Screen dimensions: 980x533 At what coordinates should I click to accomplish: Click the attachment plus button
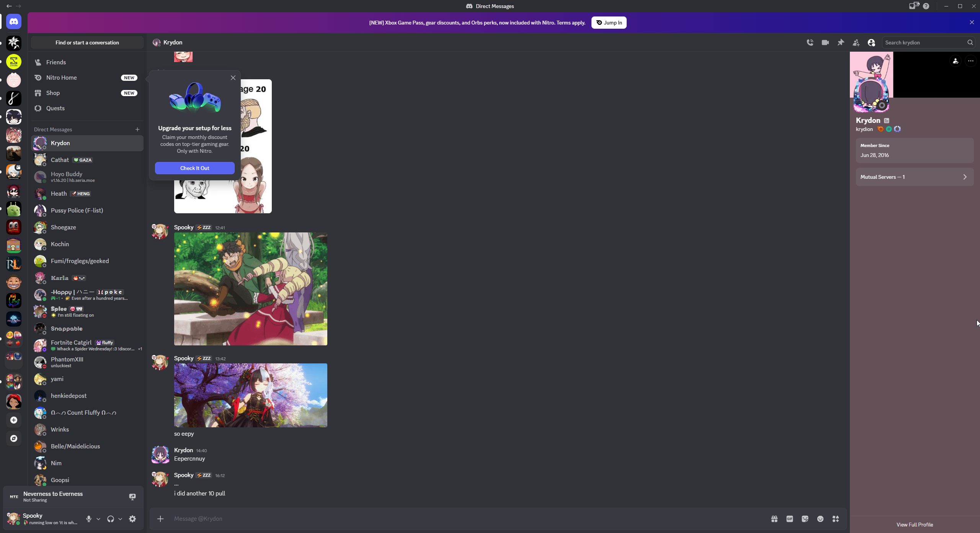click(160, 519)
